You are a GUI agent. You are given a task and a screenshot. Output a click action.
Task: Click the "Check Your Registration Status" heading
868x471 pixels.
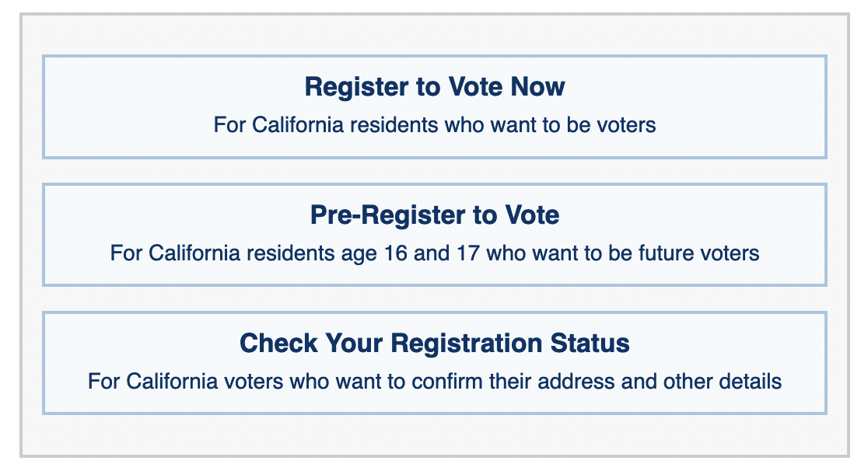[434, 344]
